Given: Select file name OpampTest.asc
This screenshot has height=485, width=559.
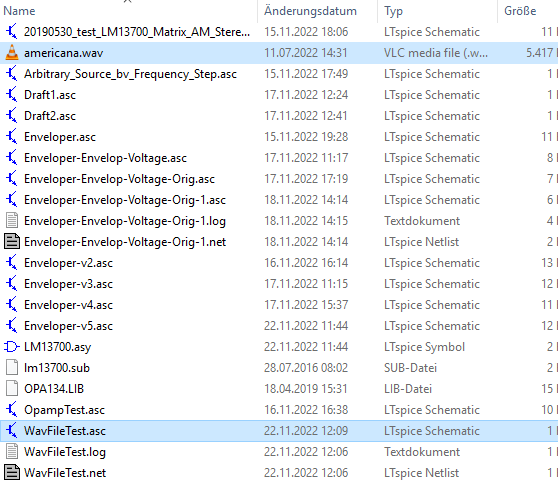Looking at the screenshot, I should (65, 410).
